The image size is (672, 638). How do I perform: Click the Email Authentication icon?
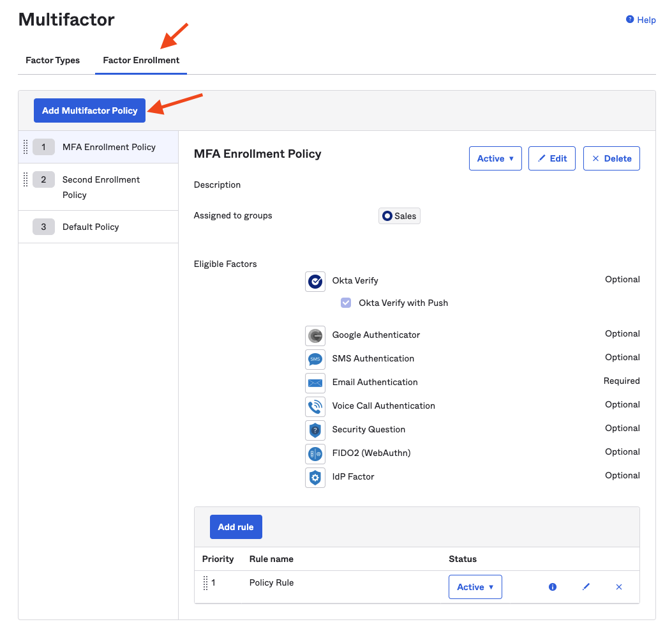pos(315,383)
